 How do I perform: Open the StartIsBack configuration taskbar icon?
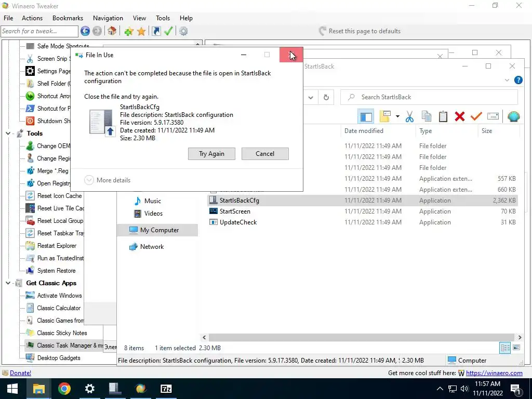pyautogui.click(x=115, y=389)
